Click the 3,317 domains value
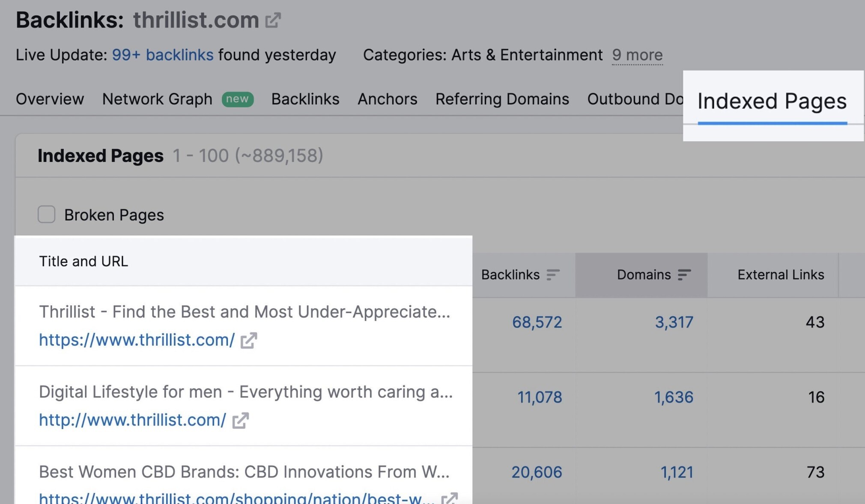The height and width of the screenshot is (504, 865). 674,322
